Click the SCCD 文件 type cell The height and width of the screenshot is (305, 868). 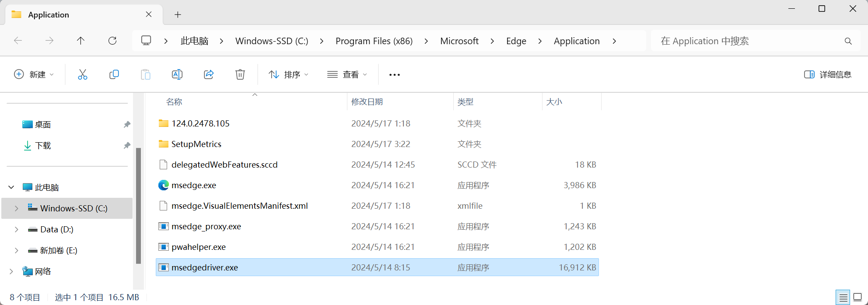(x=477, y=165)
